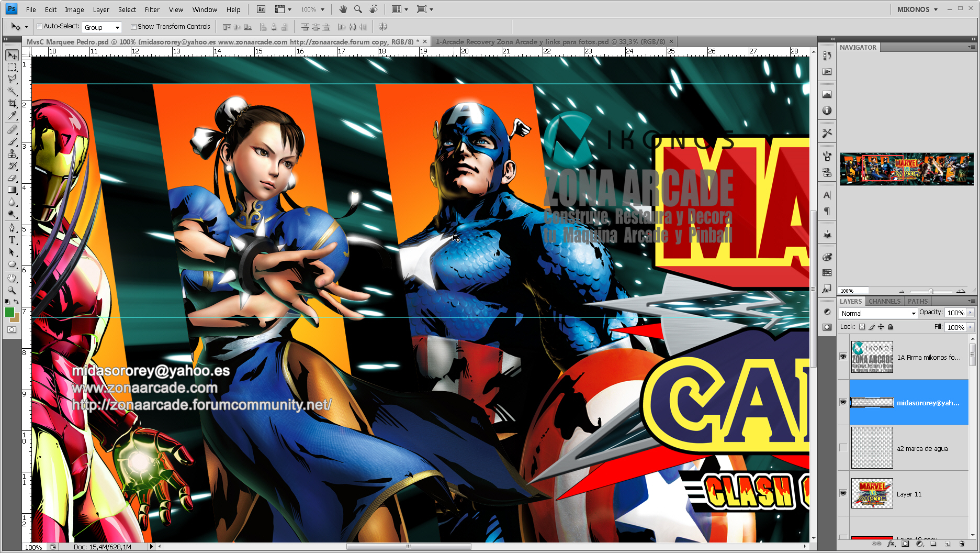
Task: Launch Adobe Bridge from top bar
Action: pos(261,9)
